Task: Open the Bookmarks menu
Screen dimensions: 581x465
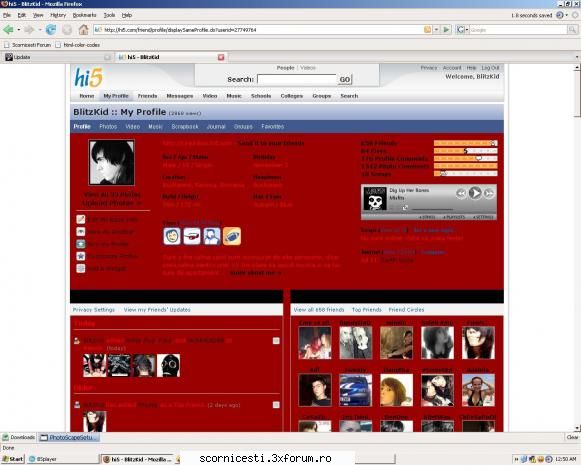Action: 84,15
